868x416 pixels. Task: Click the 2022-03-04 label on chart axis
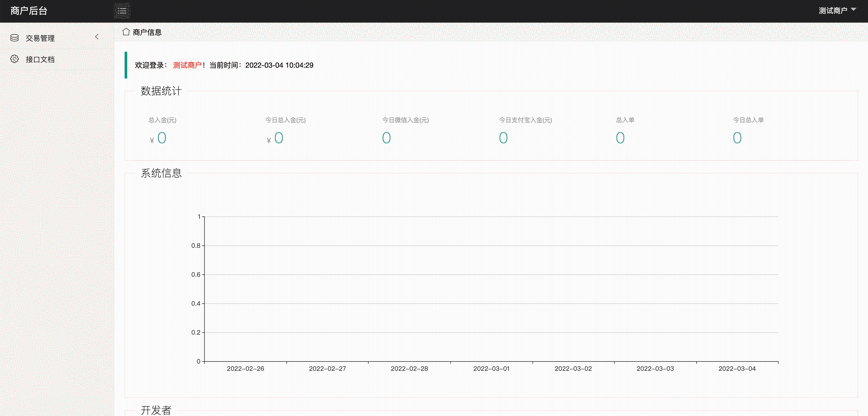point(737,368)
